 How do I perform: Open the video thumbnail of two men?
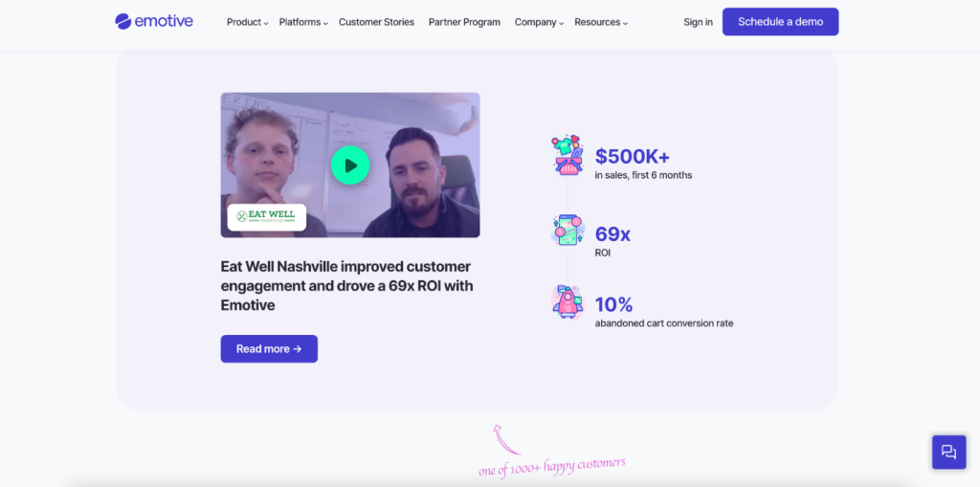tap(350, 165)
